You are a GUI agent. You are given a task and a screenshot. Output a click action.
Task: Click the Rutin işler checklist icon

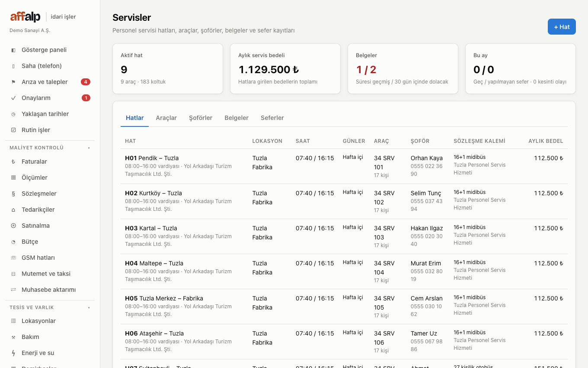point(13,130)
